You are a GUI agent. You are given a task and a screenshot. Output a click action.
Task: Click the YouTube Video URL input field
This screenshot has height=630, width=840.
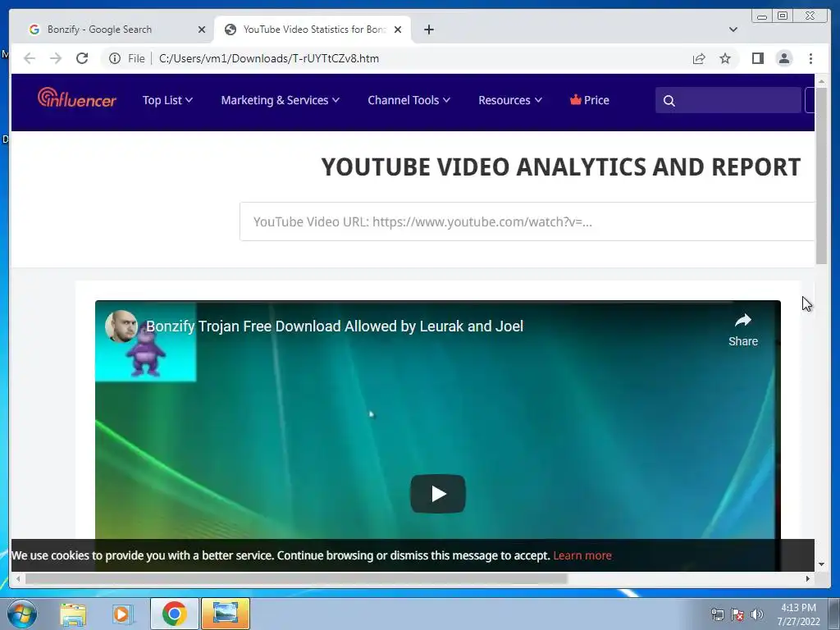click(527, 221)
